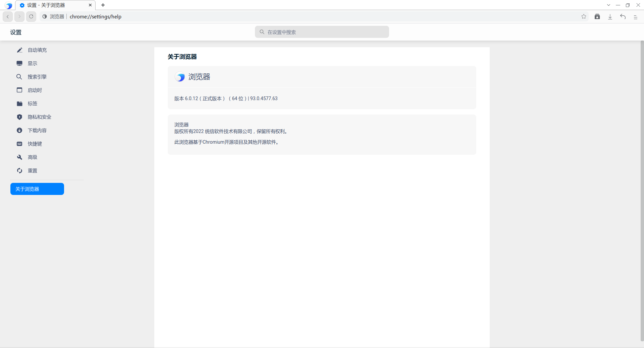Click the 高级 wrench icon
Viewport: 644px width, 348px height.
[19, 157]
